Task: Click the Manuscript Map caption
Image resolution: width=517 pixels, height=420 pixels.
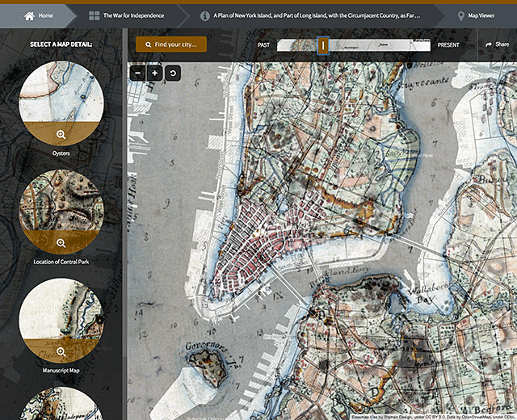Action: coord(61,371)
